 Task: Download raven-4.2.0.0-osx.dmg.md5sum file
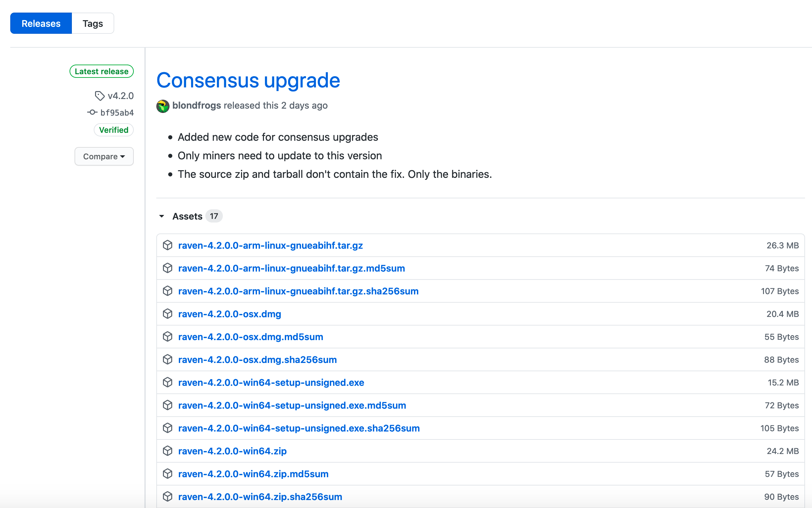click(x=251, y=337)
